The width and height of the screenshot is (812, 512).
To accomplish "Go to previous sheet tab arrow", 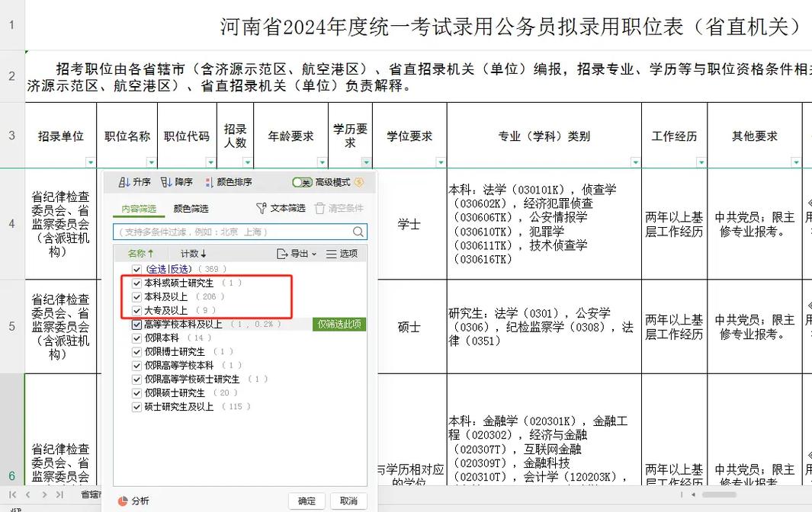I will 28,494.
